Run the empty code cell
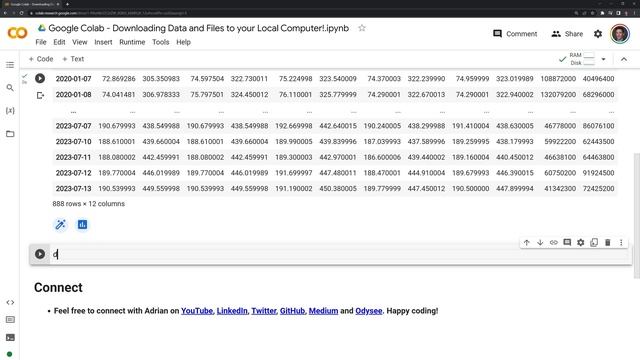This screenshot has width=640, height=360. point(40,254)
